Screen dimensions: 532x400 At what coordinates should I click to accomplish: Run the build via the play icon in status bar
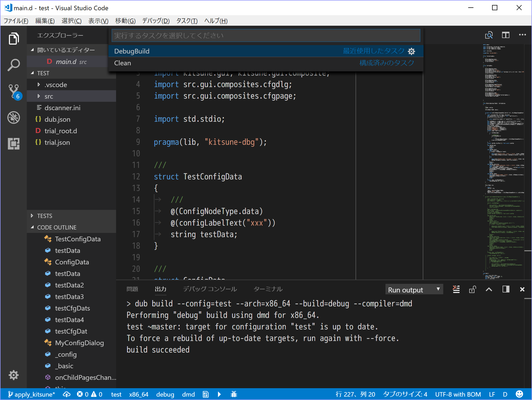[x=219, y=394]
